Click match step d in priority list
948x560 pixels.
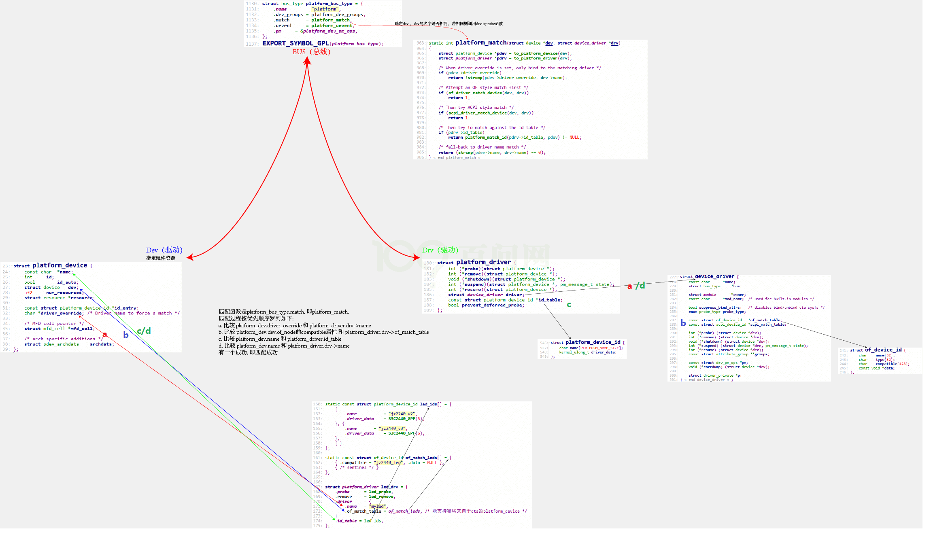[x=284, y=346]
